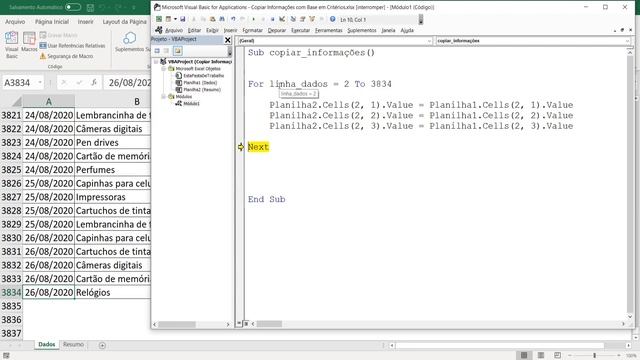The width and height of the screenshot is (640, 360).
Task: Open Ferramentas menu in VBA editor
Action: [329, 30]
